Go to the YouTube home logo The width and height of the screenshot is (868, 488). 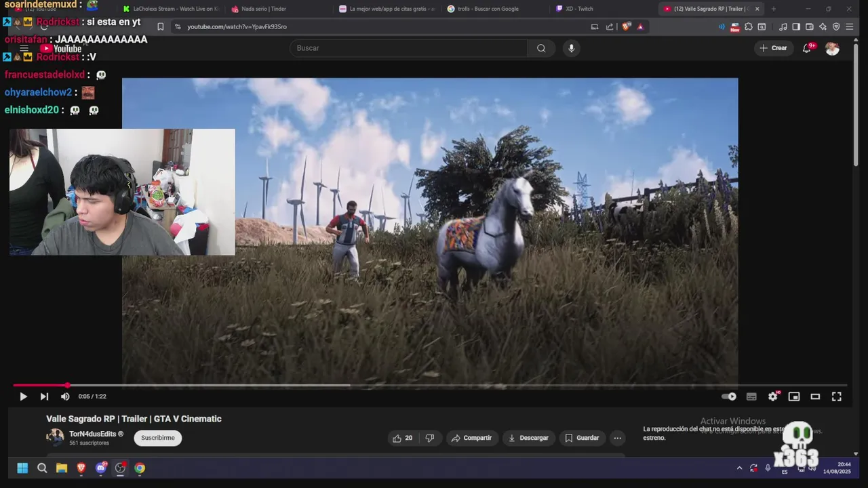coord(61,49)
